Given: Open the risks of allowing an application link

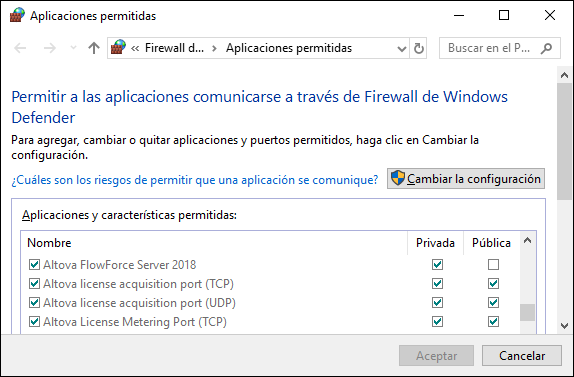Looking at the screenshot, I should [194, 180].
